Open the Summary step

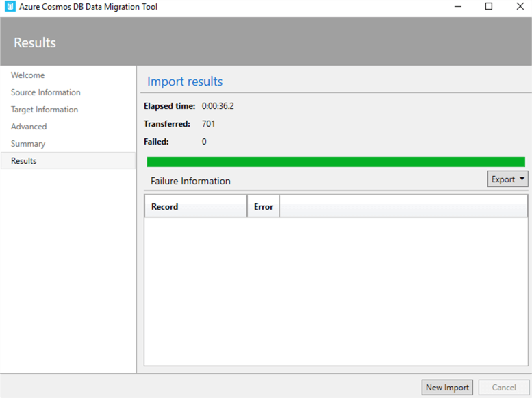point(28,144)
